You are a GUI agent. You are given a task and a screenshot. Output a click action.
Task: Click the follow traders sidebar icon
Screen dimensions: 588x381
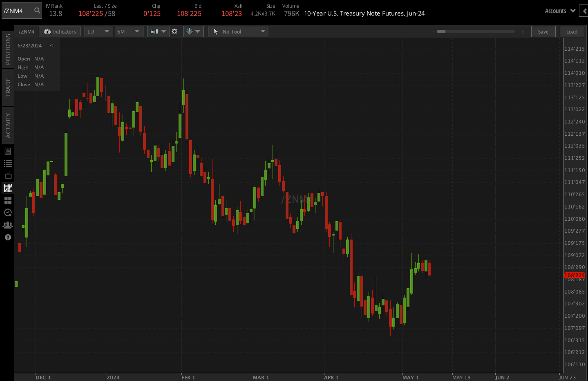pyautogui.click(x=7, y=225)
